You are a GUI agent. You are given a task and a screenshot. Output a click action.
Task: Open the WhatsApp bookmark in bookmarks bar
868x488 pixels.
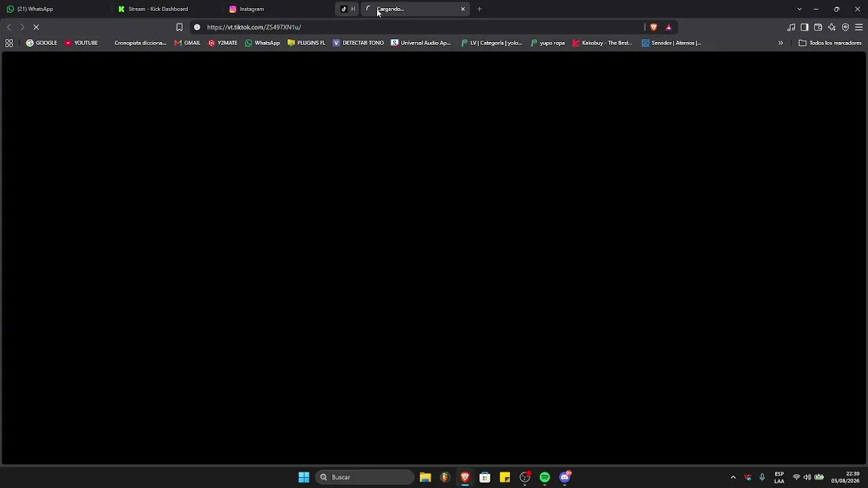tap(262, 43)
